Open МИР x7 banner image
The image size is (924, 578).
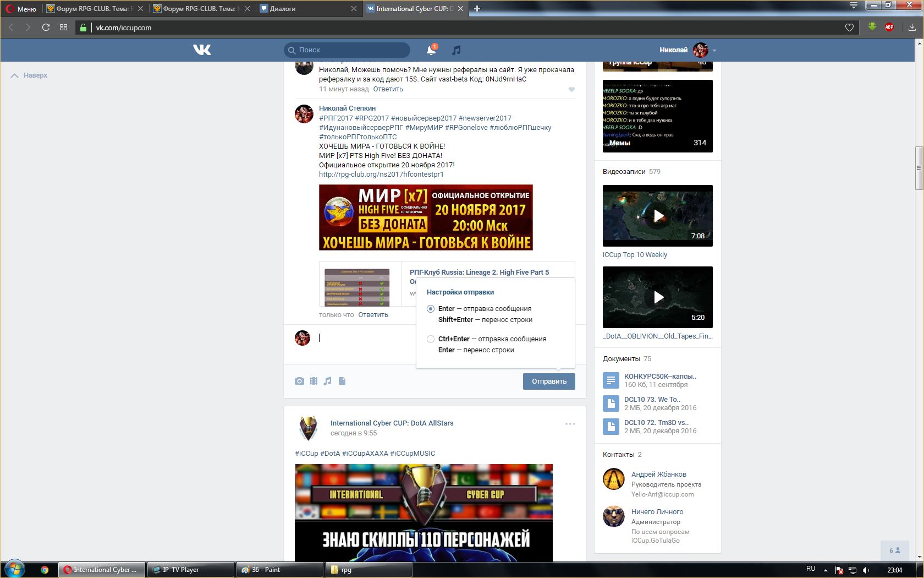click(426, 217)
